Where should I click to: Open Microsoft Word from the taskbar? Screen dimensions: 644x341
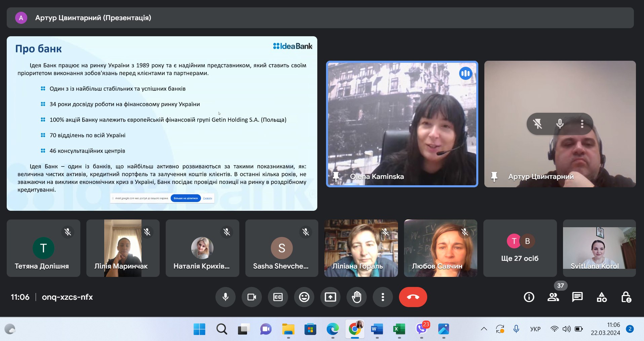click(x=377, y=329)
